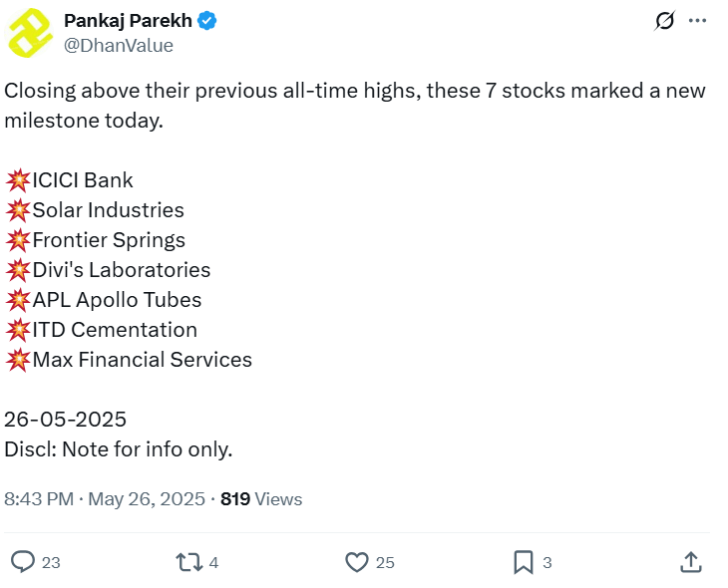Click the repost arrows icon
The image size is (728, 588).
(188, 562)
